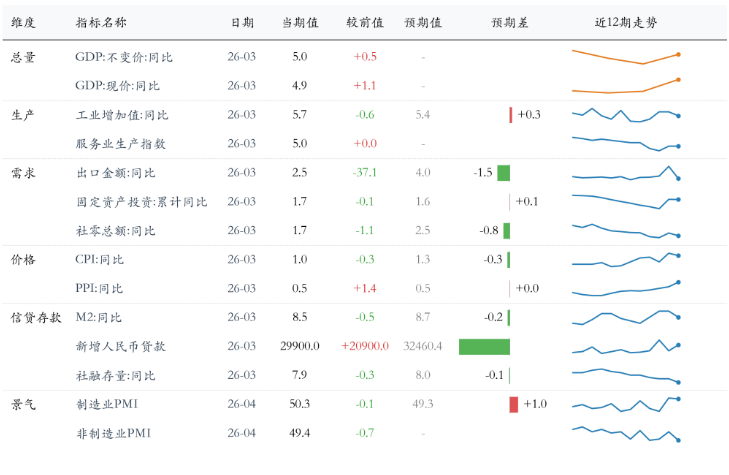The width and height of the screenshot is (729, 475).
Task: Click the current value 5.7
Action: (300, 115)
